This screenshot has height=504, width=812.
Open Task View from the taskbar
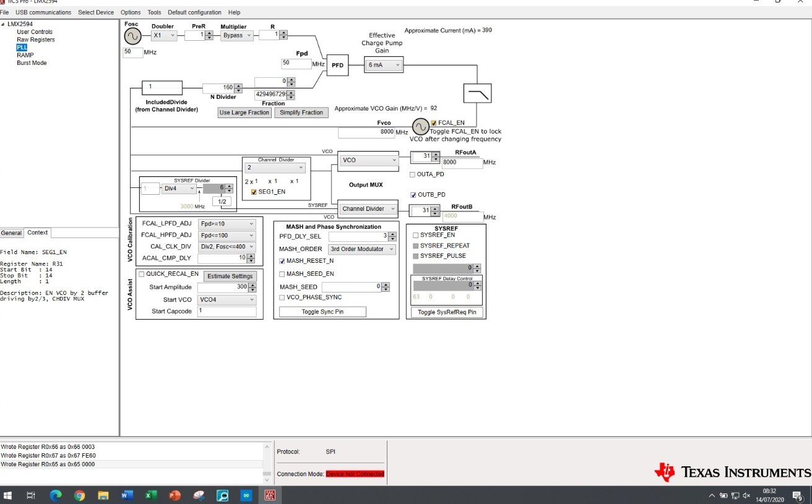click(x=31, y=495)
